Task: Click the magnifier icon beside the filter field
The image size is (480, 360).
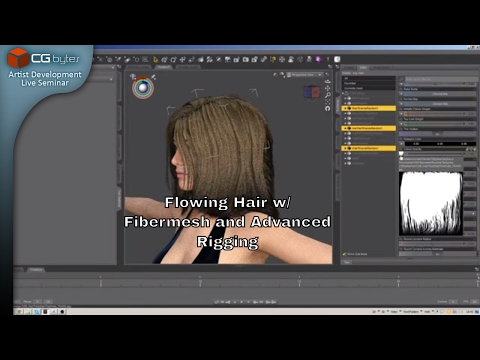Action: [402, 79]
